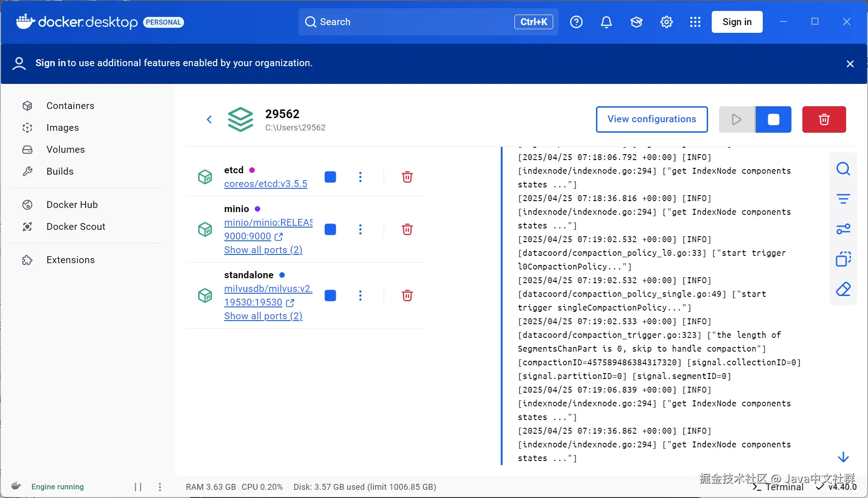Click the standalone container name

[x=249, y=275]
